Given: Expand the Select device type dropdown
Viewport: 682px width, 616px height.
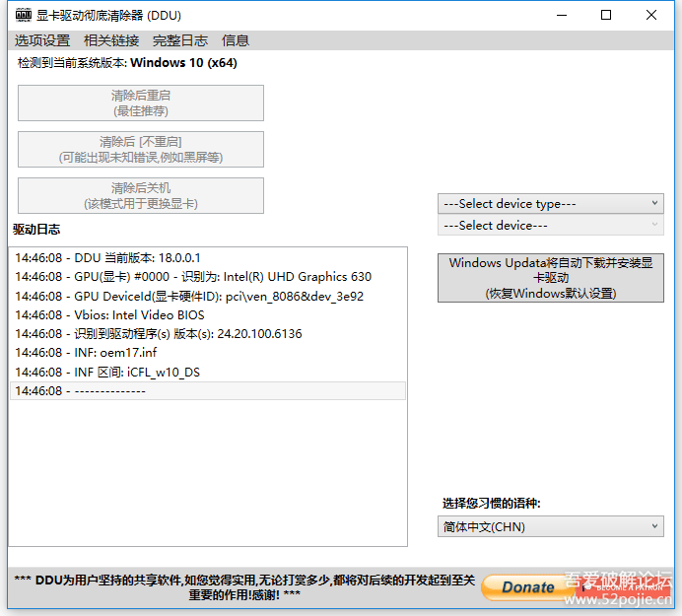Looking at the screenshot, I should coord(550,204).
